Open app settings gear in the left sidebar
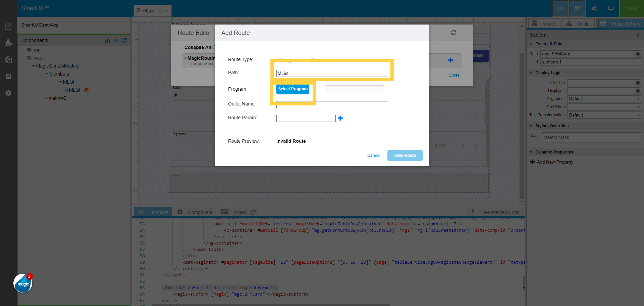This screenshot has height=306, width=644. coord(8,93)
